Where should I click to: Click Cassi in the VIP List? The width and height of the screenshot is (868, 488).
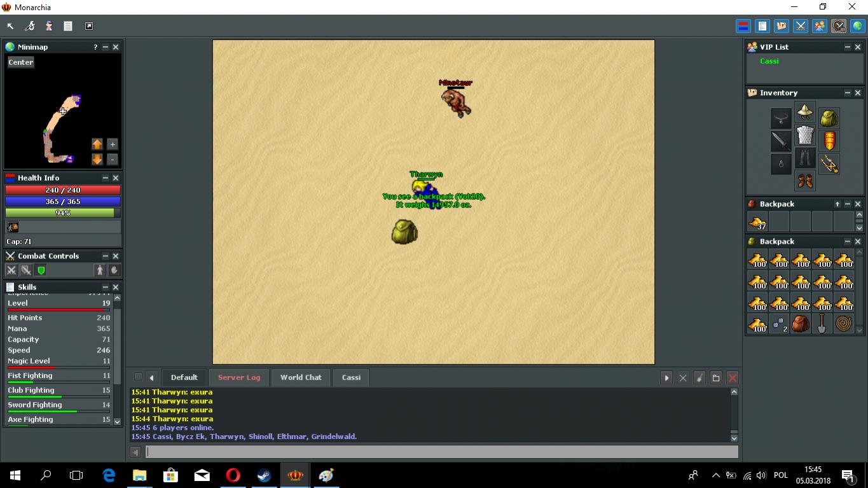(x=769, y=61)
